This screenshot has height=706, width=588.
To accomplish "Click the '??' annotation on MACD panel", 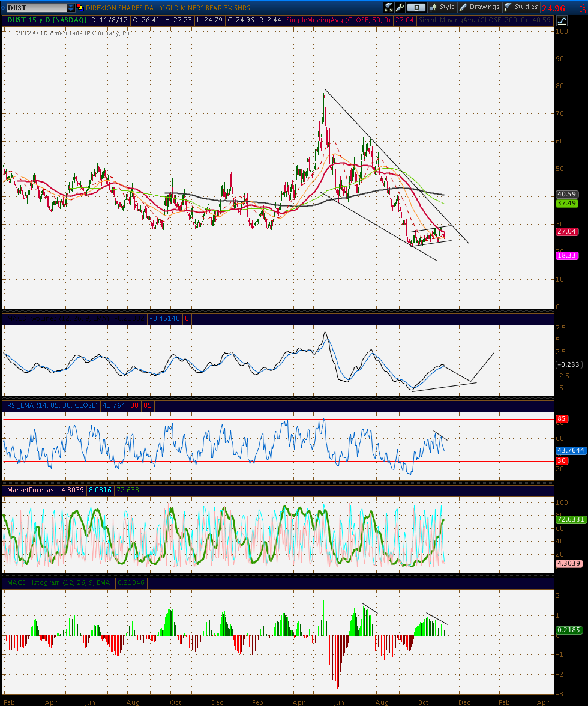I will click(452, 348).
